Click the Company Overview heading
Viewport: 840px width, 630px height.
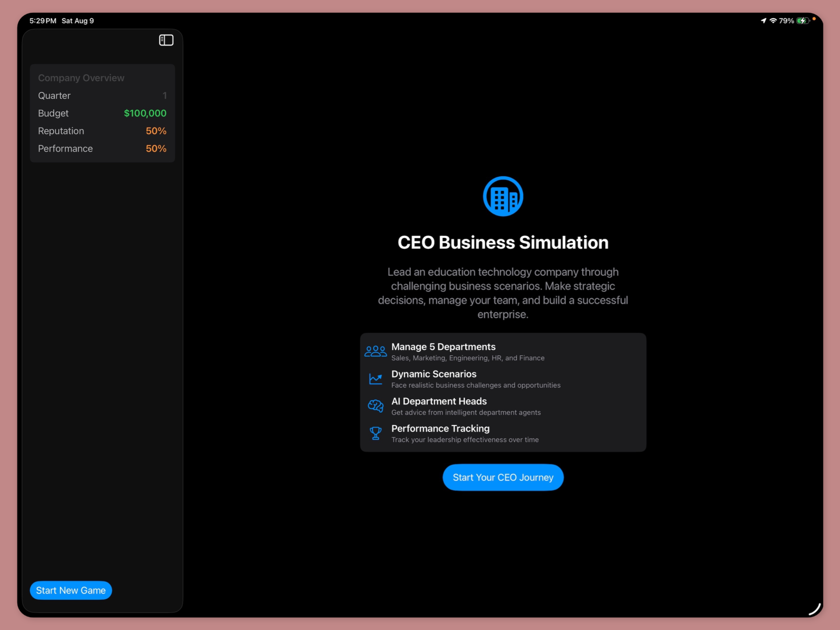pos(81,78)
